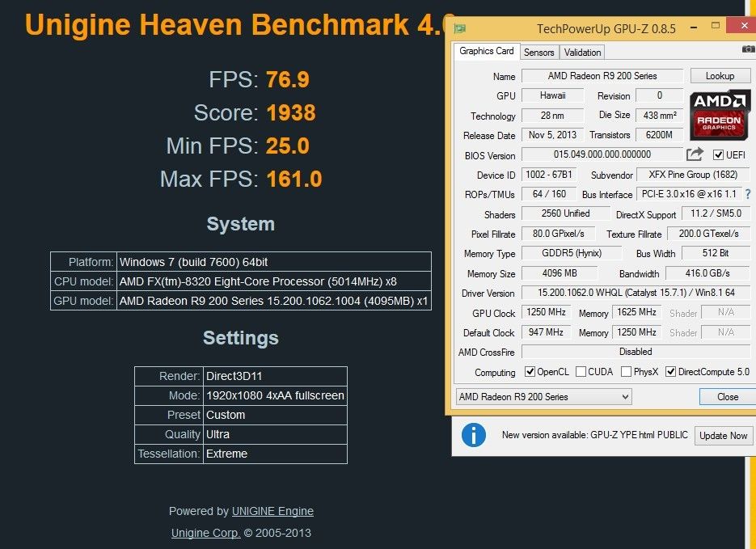Click the blue info icon beside update notice
The height and width of the screenshot is (549, 756).
[x=474, y=435]
